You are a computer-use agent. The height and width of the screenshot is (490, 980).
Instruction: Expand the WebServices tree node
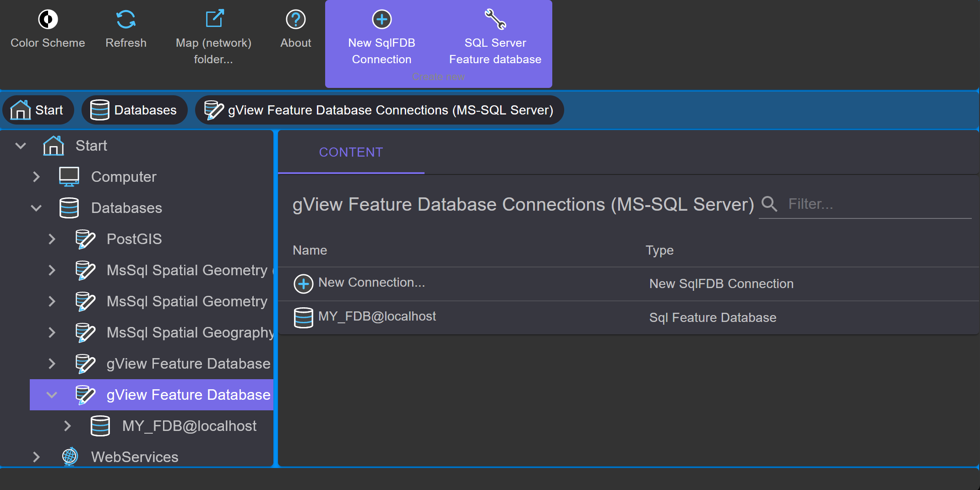tap(36, 457)
